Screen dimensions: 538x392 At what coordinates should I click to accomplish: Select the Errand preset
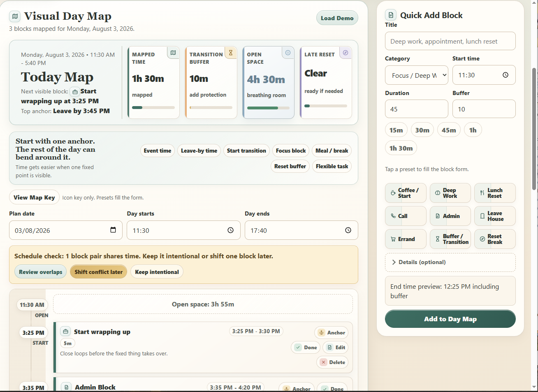pos(406,239)
